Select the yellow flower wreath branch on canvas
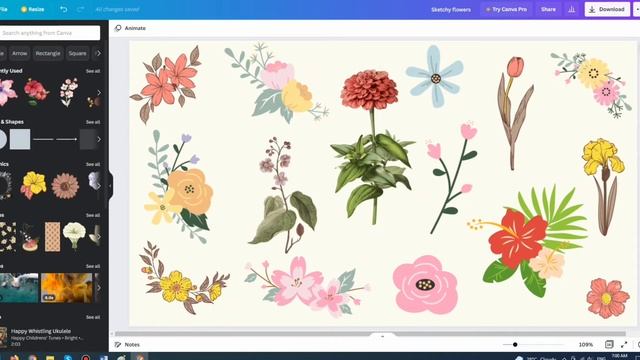The height and width of the screenshot is (360, 640). click(x=184, y=278)
